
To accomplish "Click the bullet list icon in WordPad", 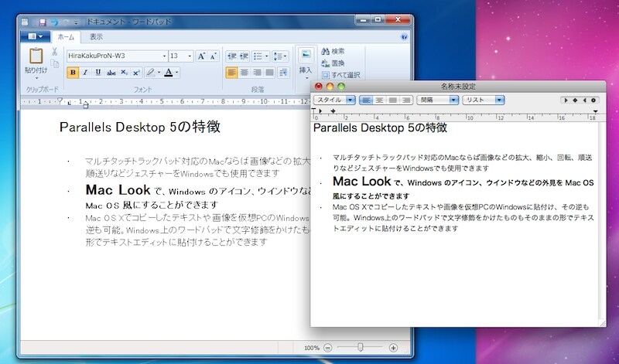I will click(258, 56).
